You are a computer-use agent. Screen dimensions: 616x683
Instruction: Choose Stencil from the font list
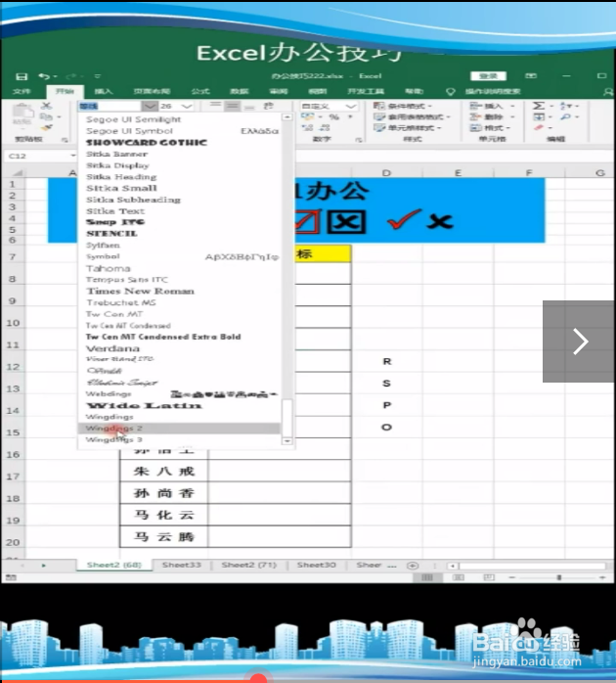click(179, 234)
